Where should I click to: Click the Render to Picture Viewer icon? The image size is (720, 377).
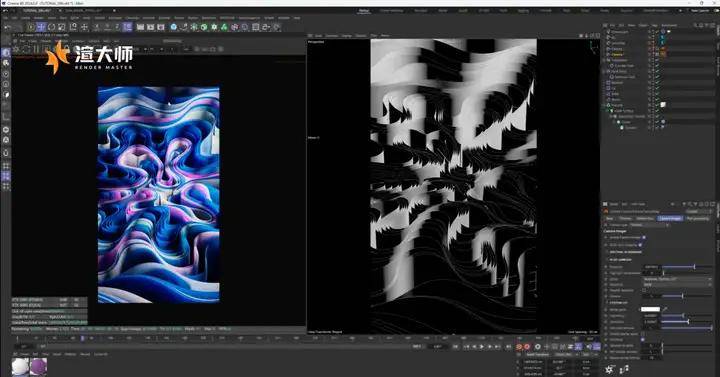151,27
